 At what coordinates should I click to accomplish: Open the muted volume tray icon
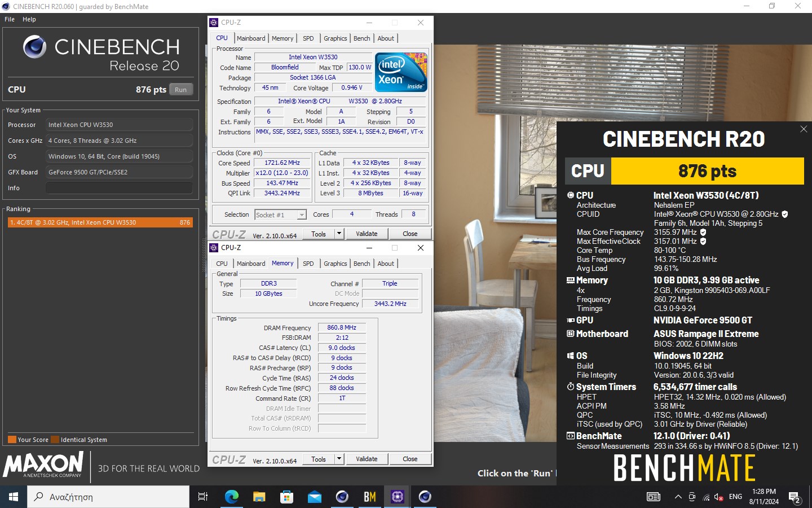(x=719, y=497)
